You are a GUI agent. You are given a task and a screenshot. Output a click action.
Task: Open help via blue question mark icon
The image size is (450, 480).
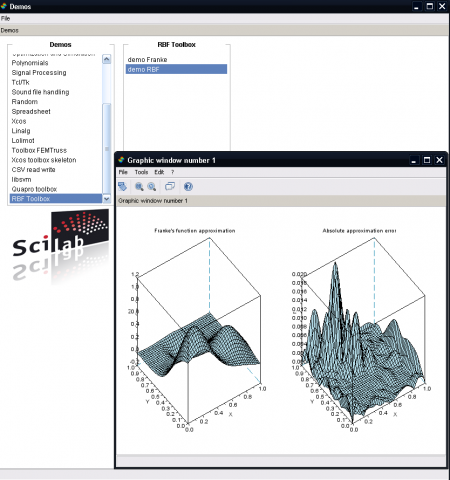coord(188,186)
